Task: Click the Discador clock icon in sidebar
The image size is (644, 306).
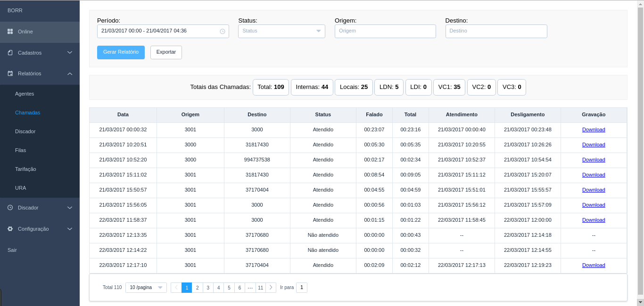Action: 10,208
